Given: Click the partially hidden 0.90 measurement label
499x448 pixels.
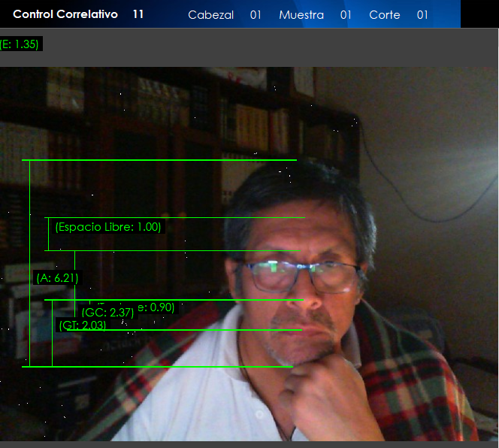Looking at the screenshot, I should 159,307.
